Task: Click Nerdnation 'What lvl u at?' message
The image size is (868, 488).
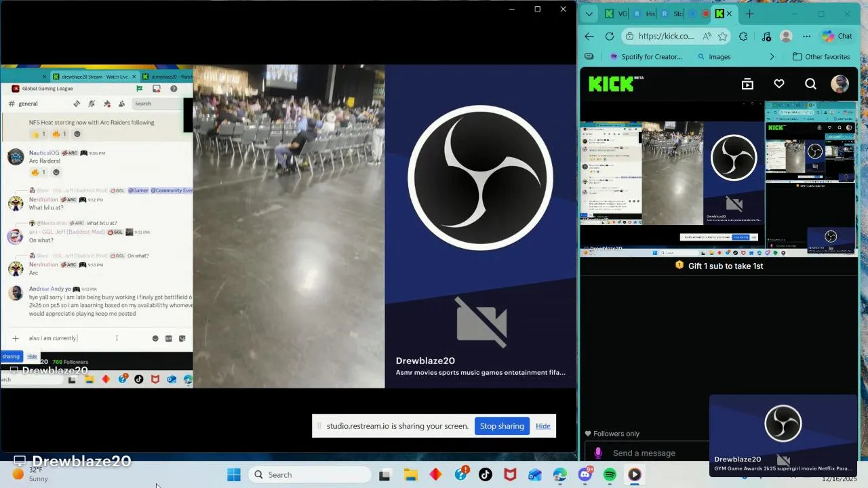Action: click(x=46, y=207)
